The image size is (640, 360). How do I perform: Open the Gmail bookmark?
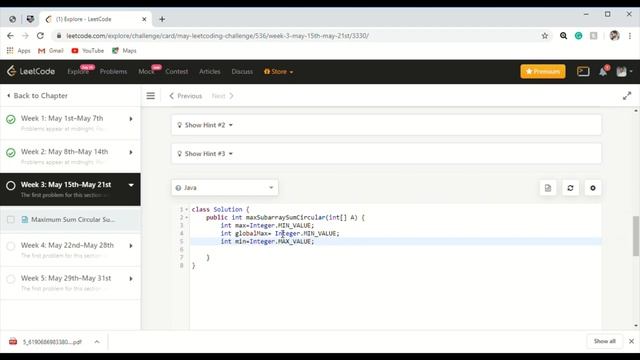51,51
